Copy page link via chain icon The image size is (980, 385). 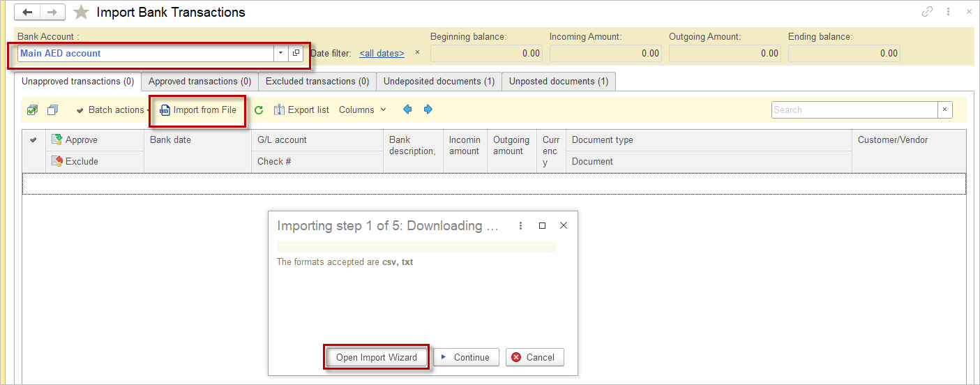coord(927,12)
